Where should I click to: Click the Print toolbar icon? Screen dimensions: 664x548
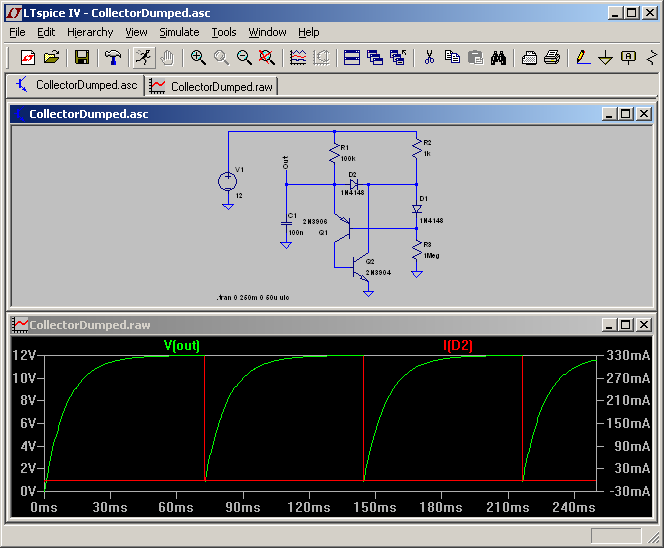coord(552,57)
